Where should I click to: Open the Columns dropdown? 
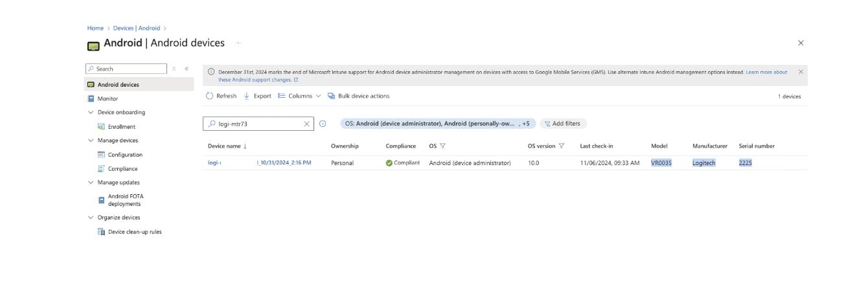[299, 96]
